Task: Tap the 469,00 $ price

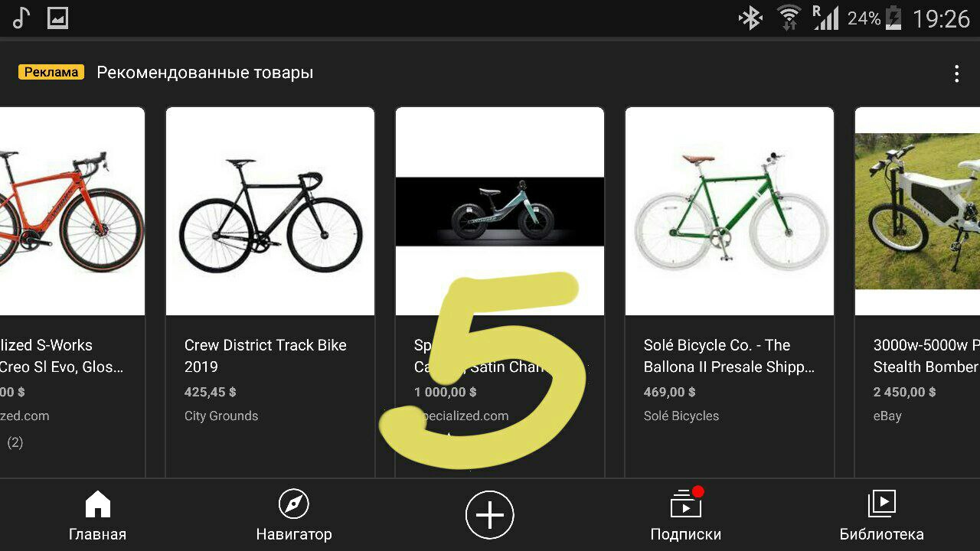Action: coord(670,392)
